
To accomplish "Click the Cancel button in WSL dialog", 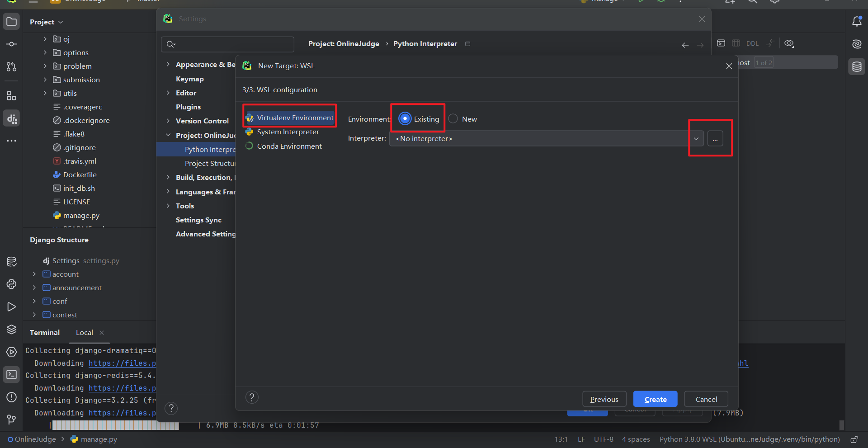I will (706, 399).
